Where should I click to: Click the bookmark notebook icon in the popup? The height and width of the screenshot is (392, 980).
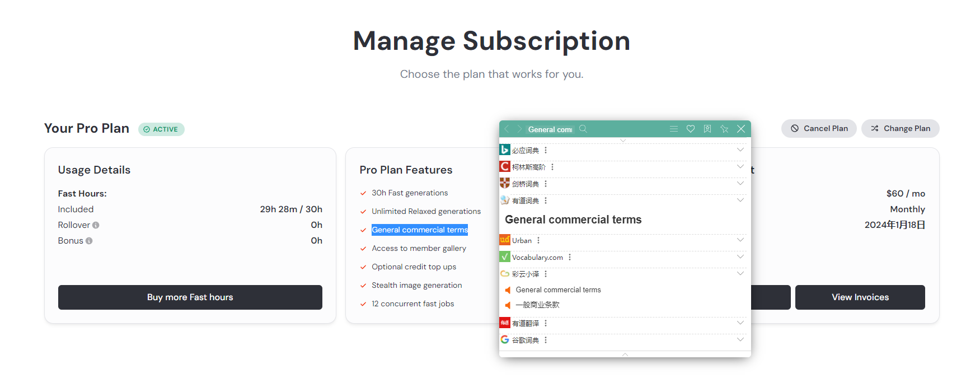click(x=707, y=129)
